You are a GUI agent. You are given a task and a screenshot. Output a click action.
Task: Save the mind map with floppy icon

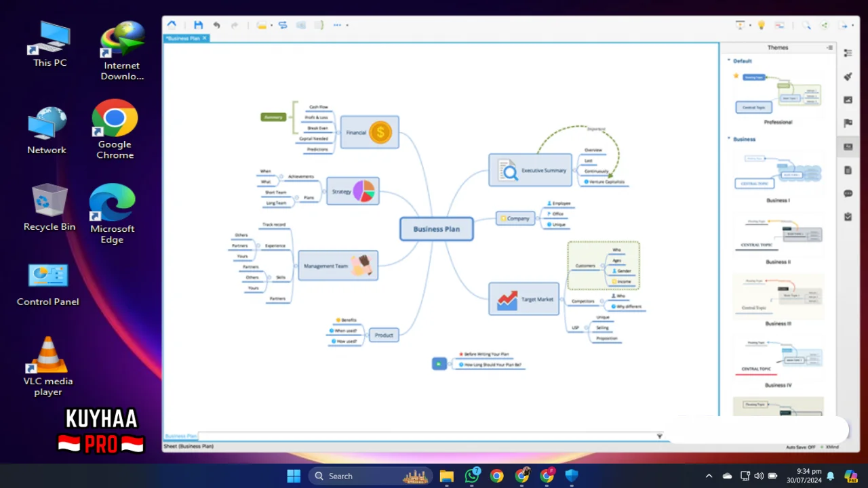coord(198,25)
